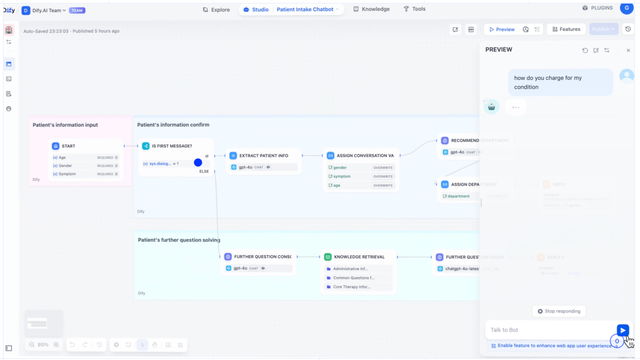Click the Preview run button

coord(502,29)
